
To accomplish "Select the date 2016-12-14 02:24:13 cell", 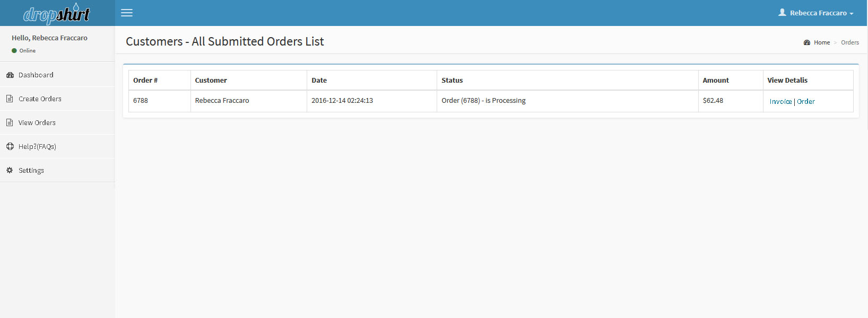I will (x=372, y=101).
